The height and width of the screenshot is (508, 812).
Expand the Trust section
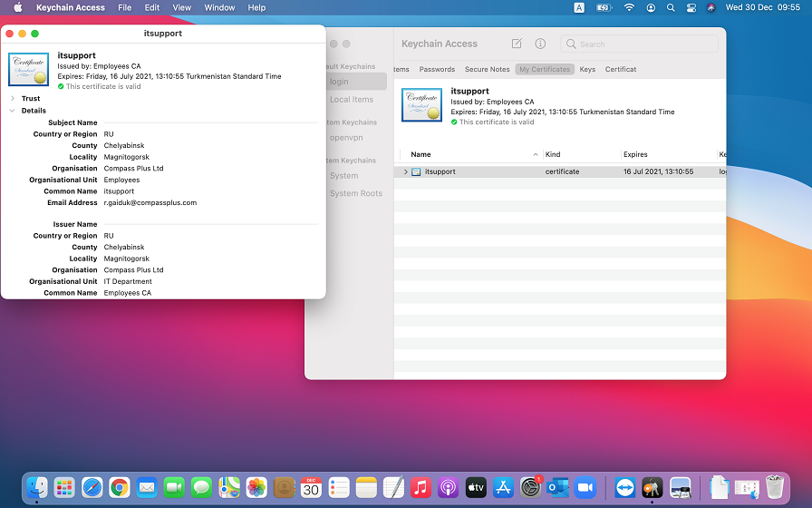pyautogui.click(x=13, y=98)
